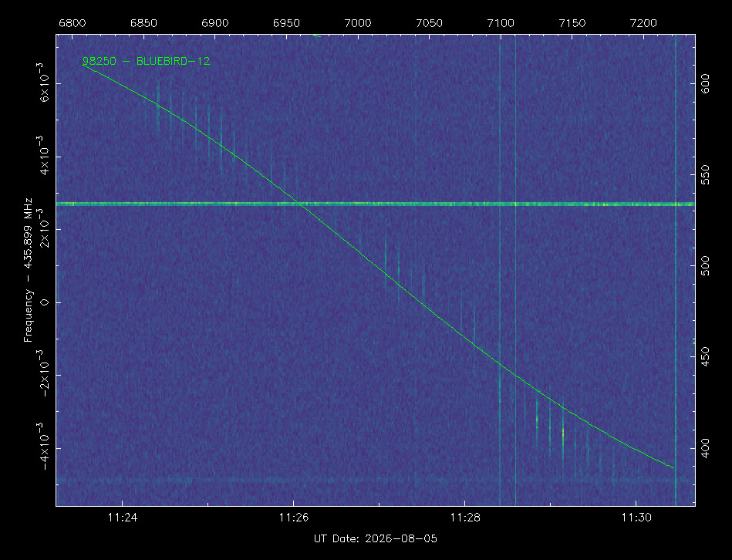This screenshot has width=732, height=560.
Task: Click the 7200 top axis tick label
Action: [643, 23]
